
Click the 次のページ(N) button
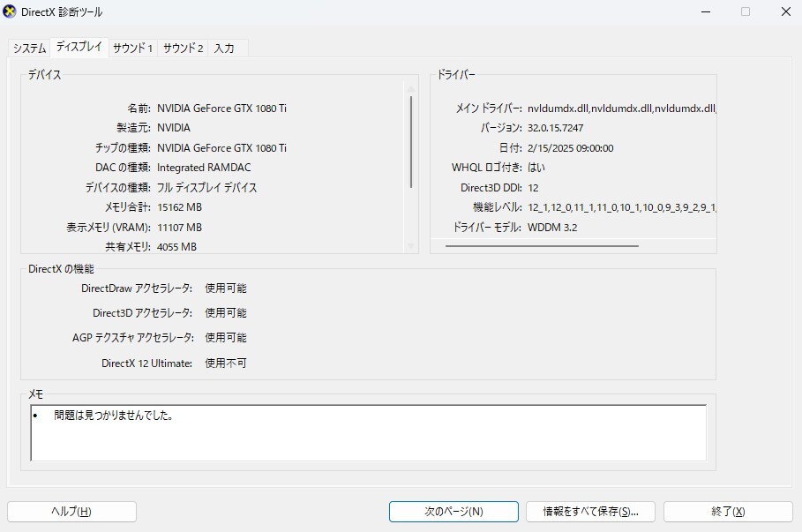coord(453,511)
